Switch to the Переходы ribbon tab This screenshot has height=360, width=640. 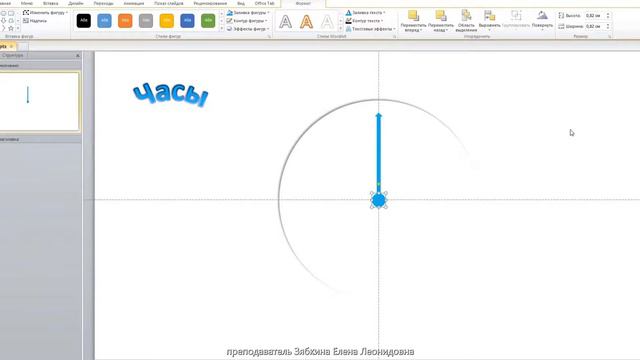point(104,3)
